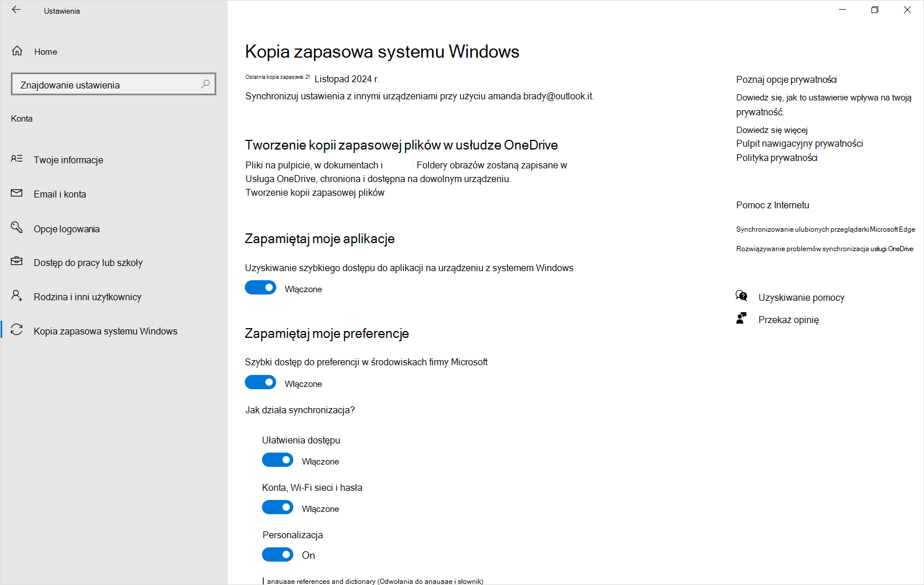Click the Twoje informacje person icon
This screenshot has width=924, height=585.
coord(17,159)
